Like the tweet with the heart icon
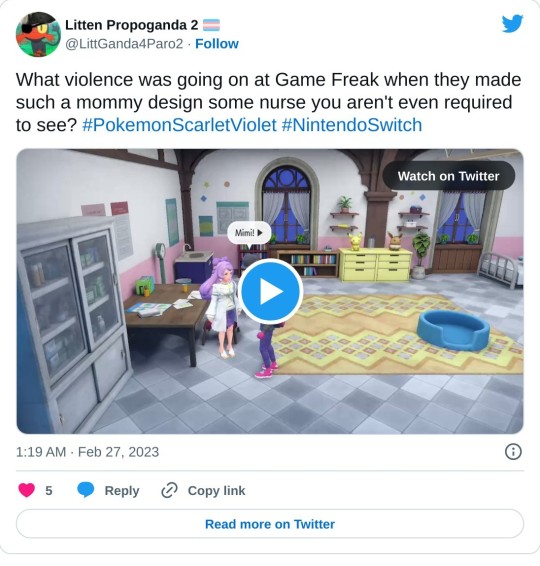This screenshot has width=540, height=566. pos(26,490)
